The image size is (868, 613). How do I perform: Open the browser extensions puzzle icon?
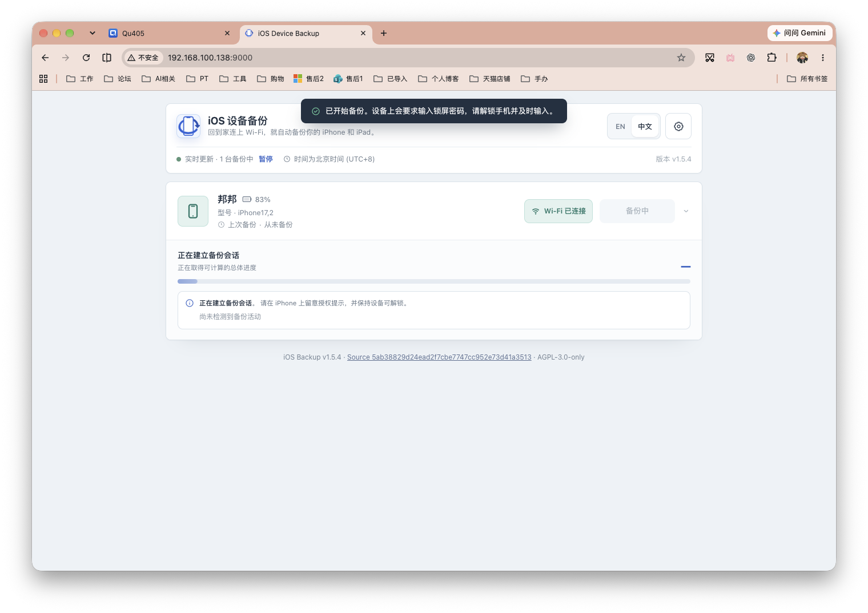(771, 58)
